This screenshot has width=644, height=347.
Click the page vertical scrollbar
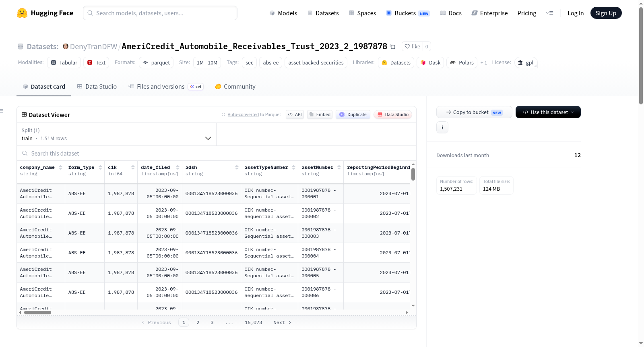click(641, 56)
